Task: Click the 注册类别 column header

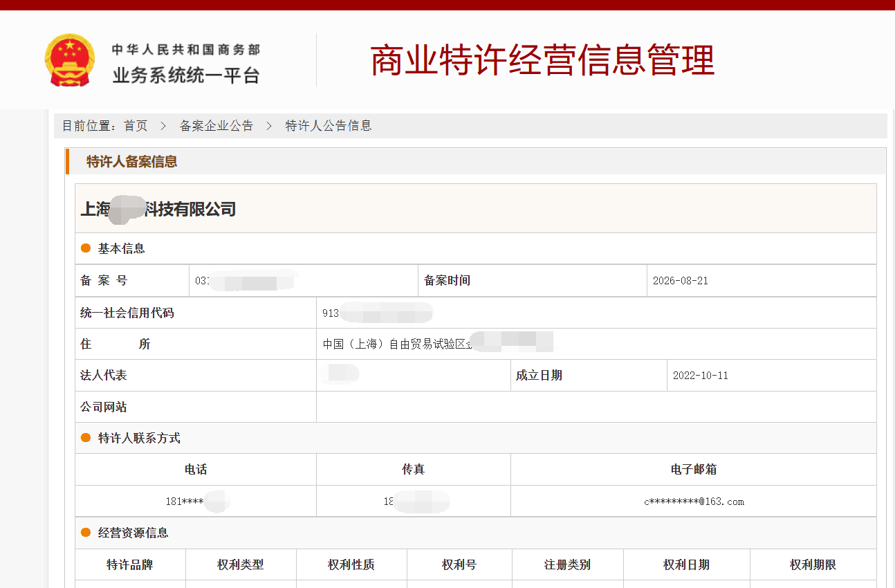Action: 567,564
